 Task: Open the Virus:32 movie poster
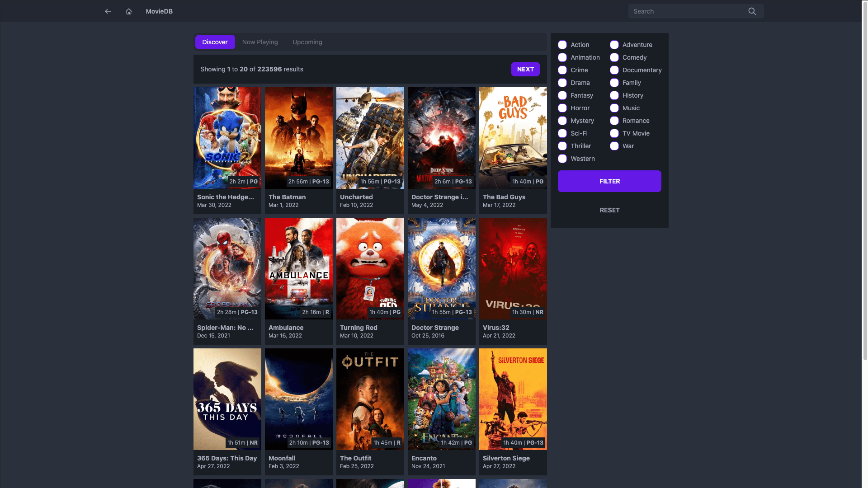click(x=513, y=268)
